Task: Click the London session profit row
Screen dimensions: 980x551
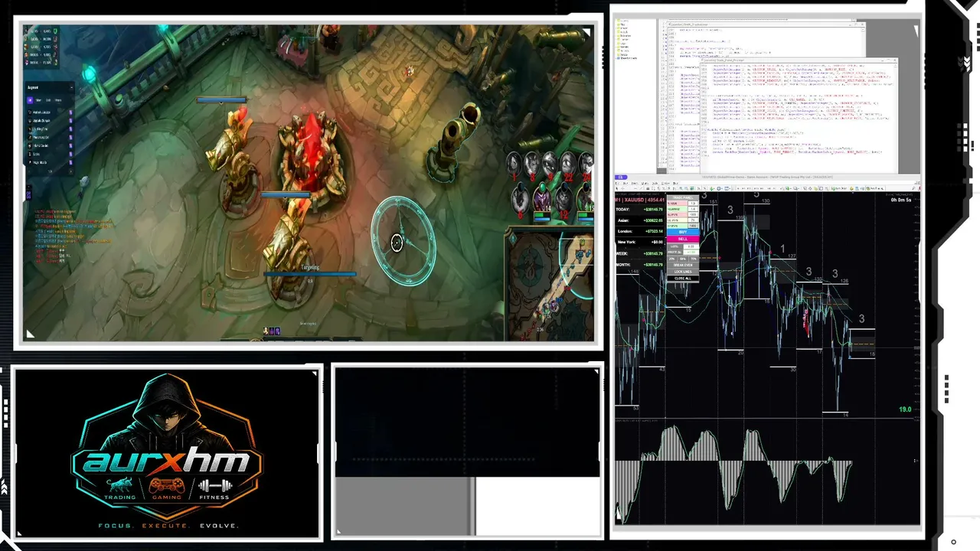Action: (x=639, y=231)
